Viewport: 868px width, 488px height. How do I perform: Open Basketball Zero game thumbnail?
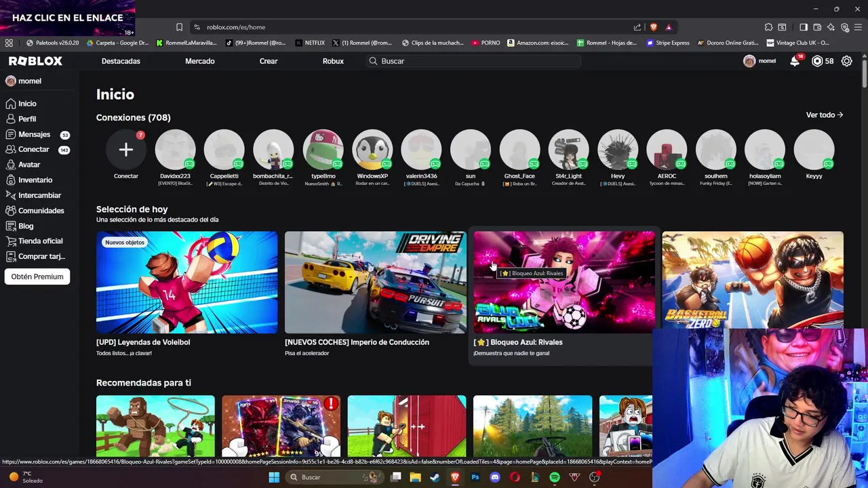click(753, 279)
